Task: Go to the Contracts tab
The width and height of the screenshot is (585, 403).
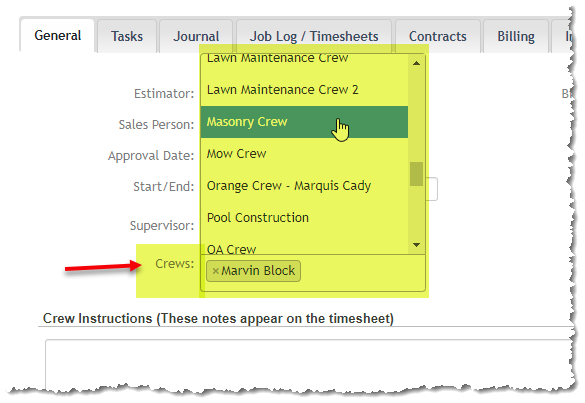Action: pos(438,37)
